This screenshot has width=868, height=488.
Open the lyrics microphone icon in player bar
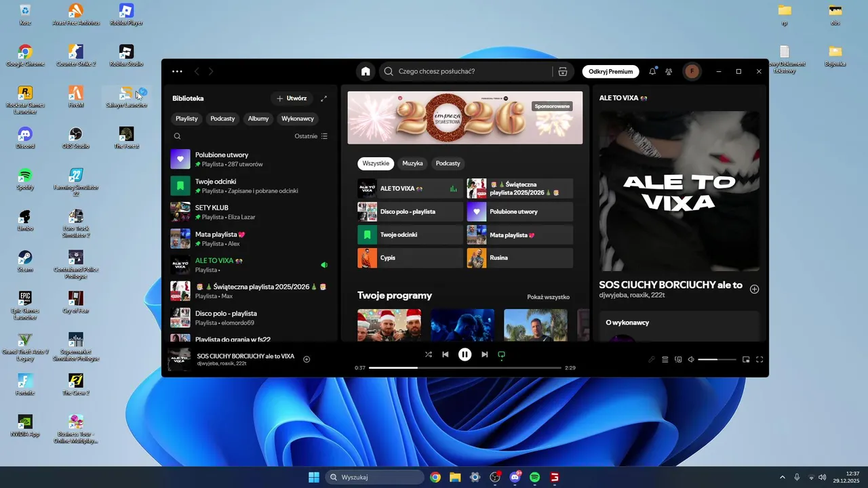click(652, 359)
